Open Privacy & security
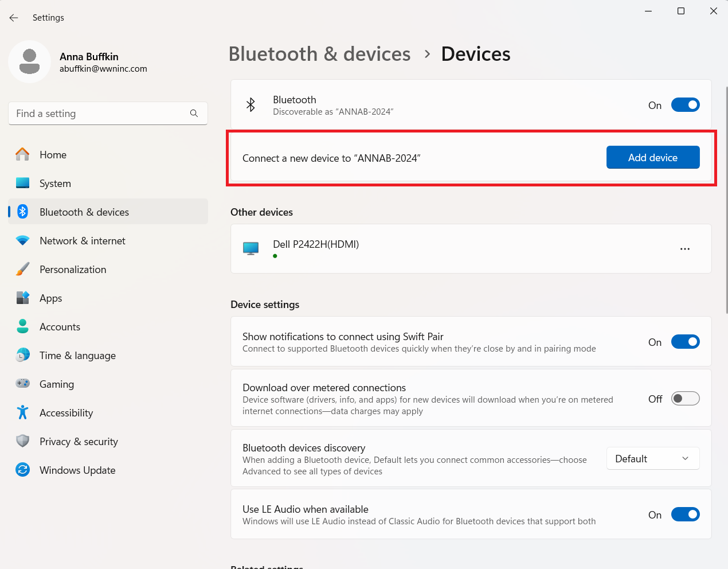Image resolution: width=728 pixels, height=569 pixels. 108,441
